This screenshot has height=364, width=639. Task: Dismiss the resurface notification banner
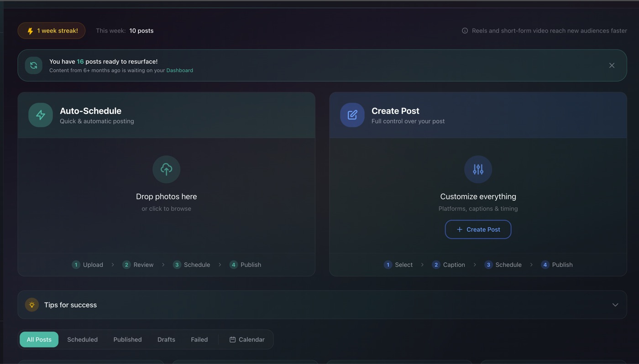(612, 65)
